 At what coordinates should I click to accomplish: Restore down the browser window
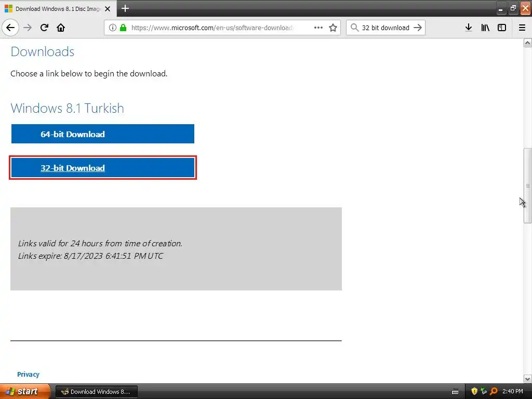[x=513, y=8]
